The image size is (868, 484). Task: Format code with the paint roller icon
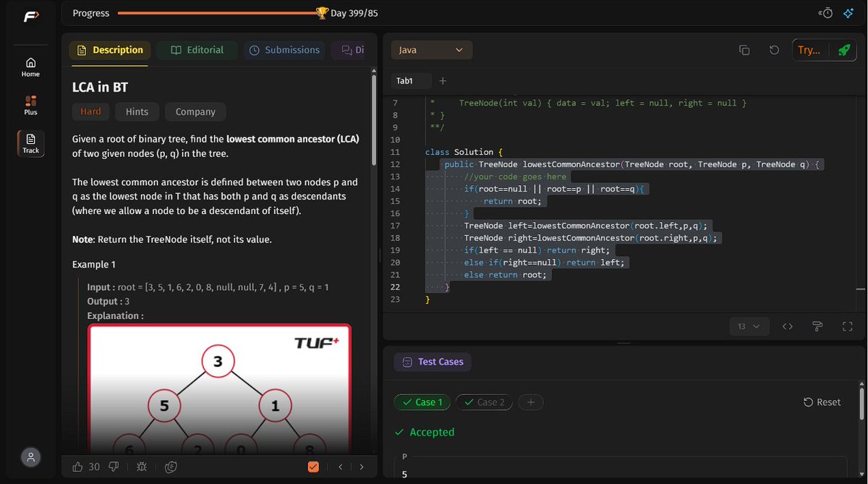817,326
